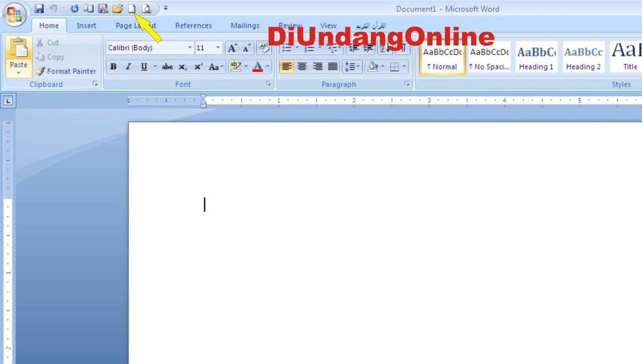Open the Arabic Quran add-in tab
The width and height of the screenshot is (642, 364).
click(x=371, y=25)
